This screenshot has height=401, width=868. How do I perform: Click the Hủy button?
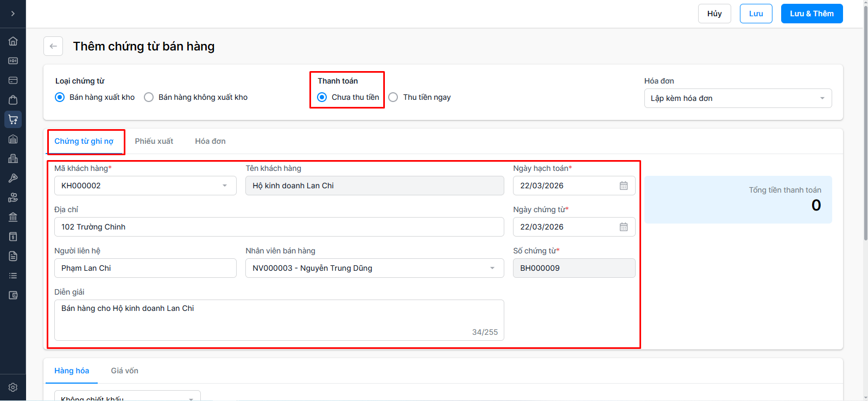714,14
